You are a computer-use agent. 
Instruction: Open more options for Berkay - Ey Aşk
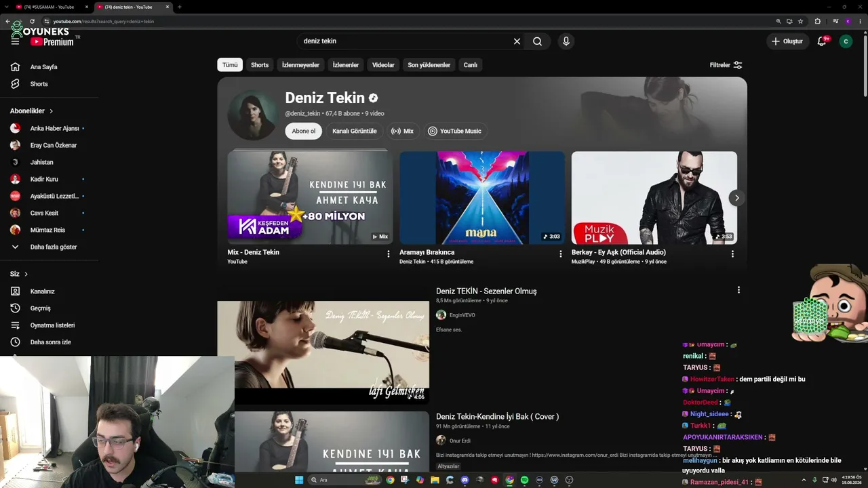tap(732, 254)
